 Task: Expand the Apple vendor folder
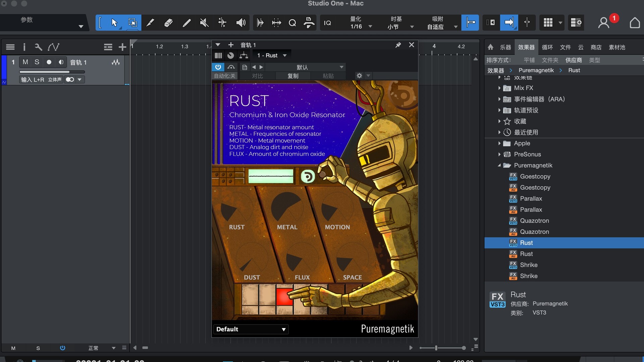(x=499, y=143)
